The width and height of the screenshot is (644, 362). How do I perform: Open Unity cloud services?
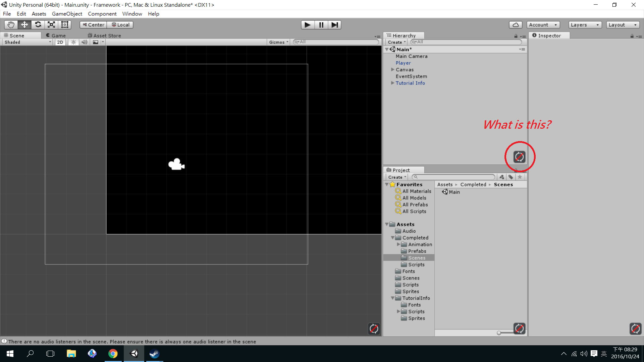tap(516, 25)
